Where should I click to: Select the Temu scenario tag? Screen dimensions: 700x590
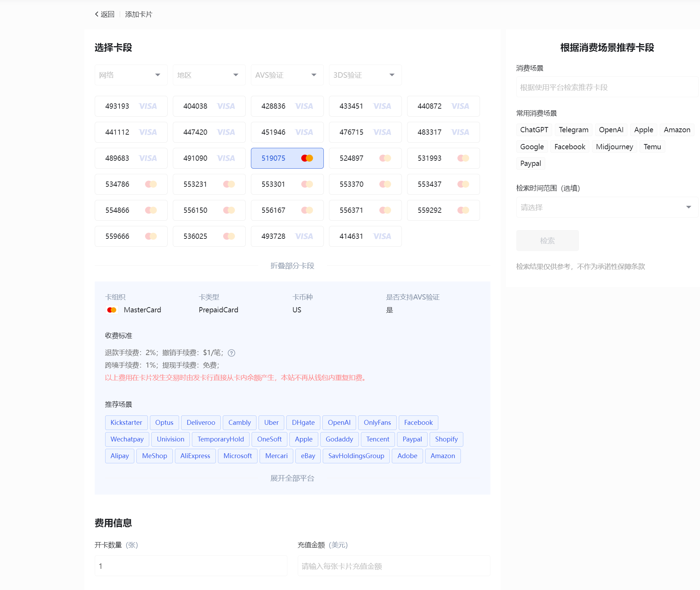tap(652, 147)
